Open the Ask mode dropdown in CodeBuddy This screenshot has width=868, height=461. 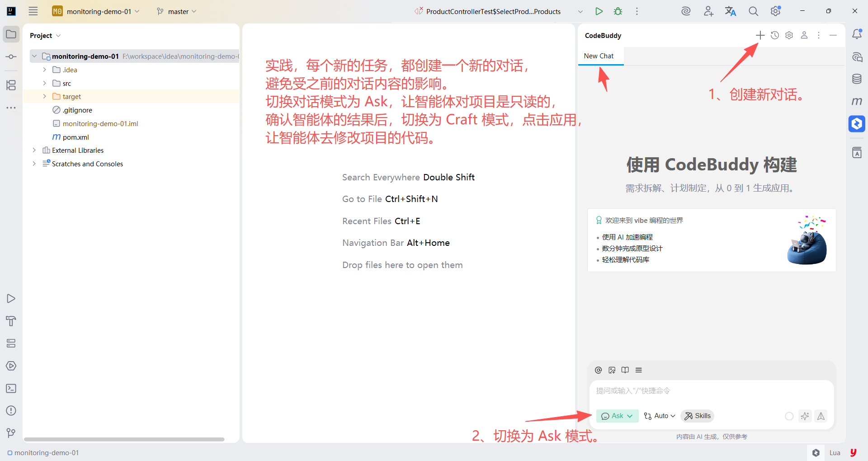click(617, 416)
